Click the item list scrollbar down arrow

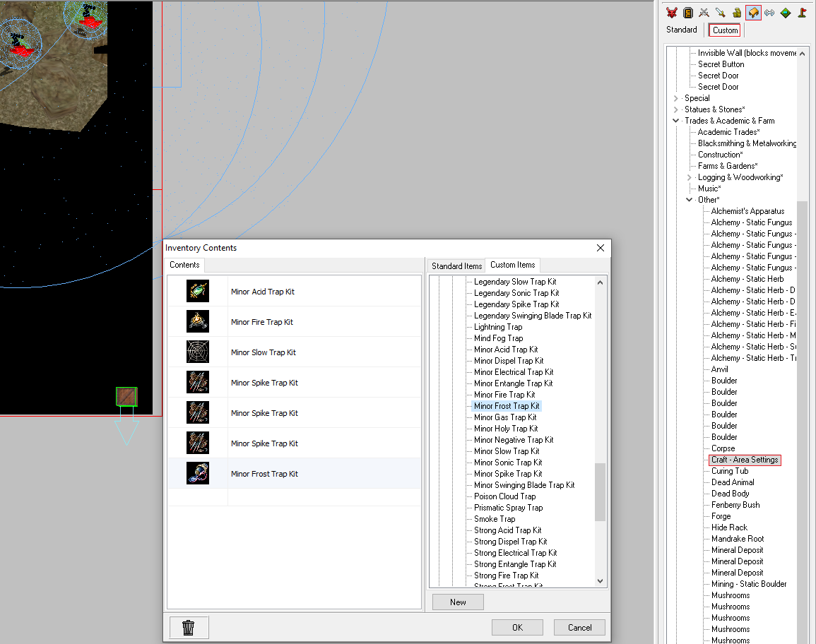[x=601, y=580]
